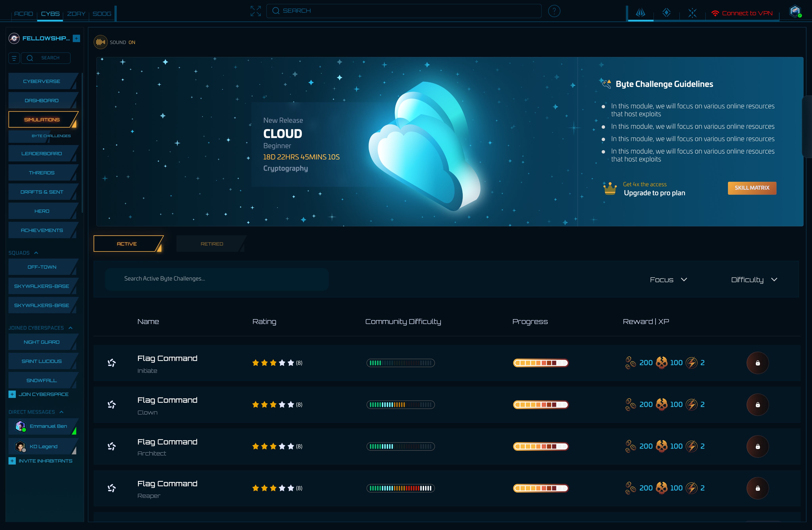
Task: Open the sidebar hamburger menu icon
Action: 14,58
